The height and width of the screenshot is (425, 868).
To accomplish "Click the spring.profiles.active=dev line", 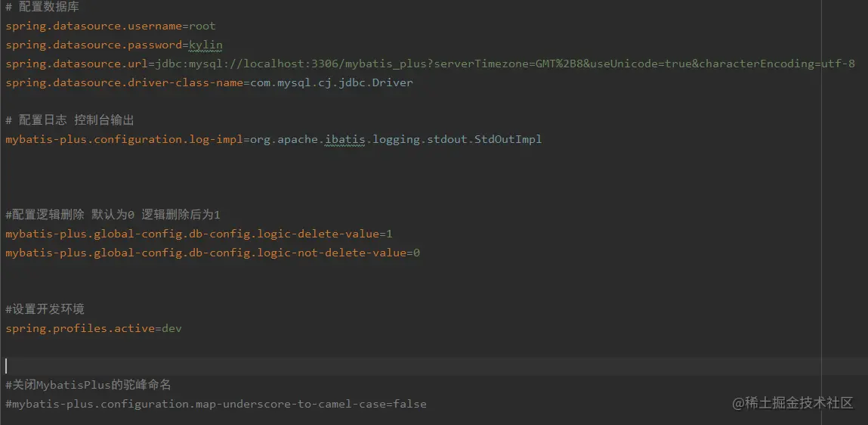I will (94, 329).
